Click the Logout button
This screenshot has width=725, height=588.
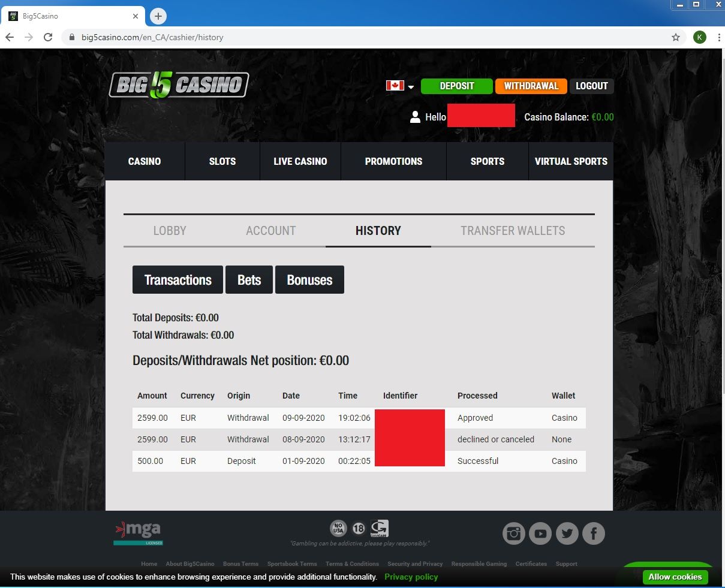(592, 86)
